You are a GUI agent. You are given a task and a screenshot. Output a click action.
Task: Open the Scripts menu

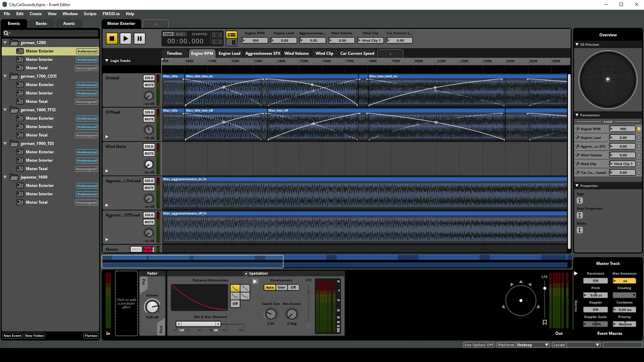[90, 14]
